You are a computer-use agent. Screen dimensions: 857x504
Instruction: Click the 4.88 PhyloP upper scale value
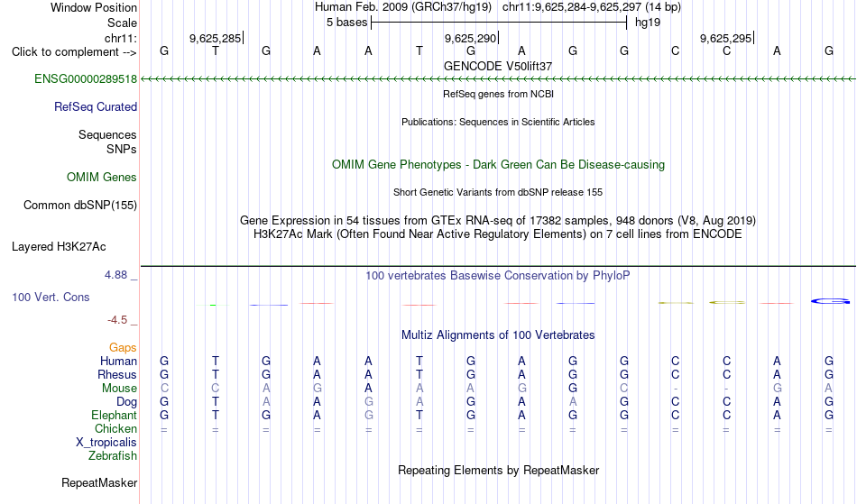[x=115, y=275]
